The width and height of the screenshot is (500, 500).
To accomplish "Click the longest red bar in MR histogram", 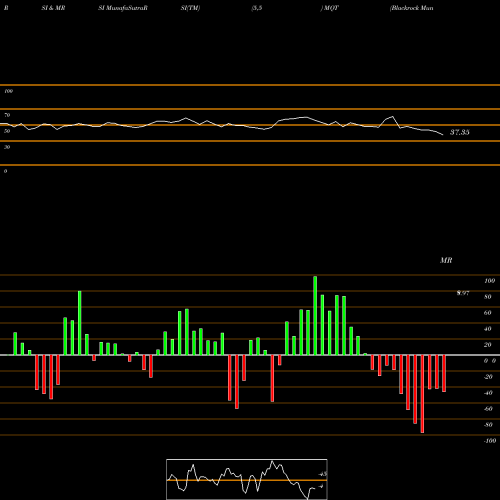I will coord(422,394).
